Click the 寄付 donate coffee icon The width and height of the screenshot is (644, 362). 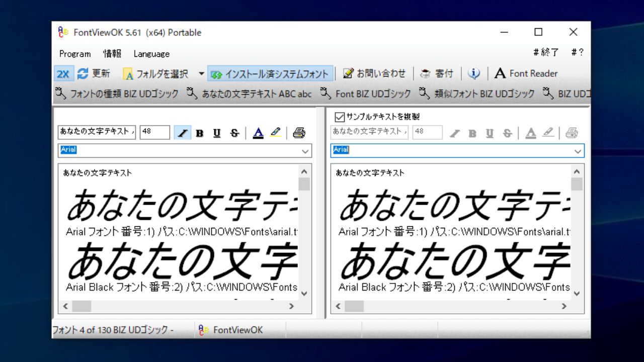(425, 73)
